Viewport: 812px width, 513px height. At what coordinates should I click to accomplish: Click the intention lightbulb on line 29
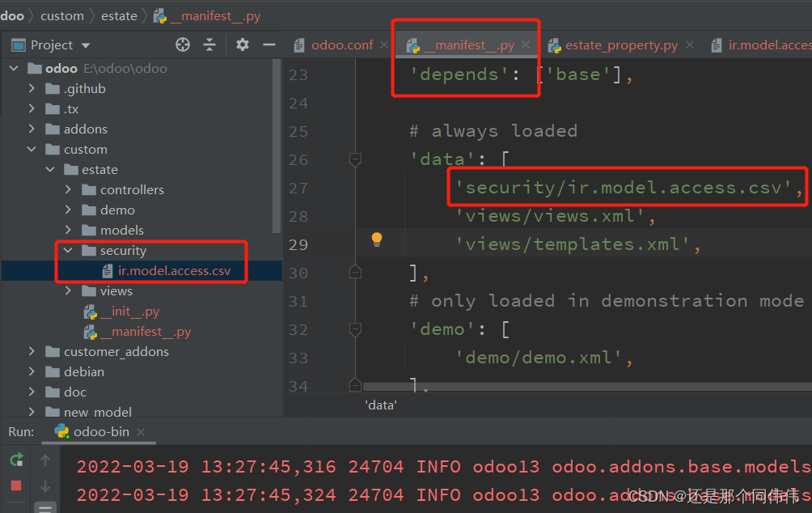[x=376, y=240]
